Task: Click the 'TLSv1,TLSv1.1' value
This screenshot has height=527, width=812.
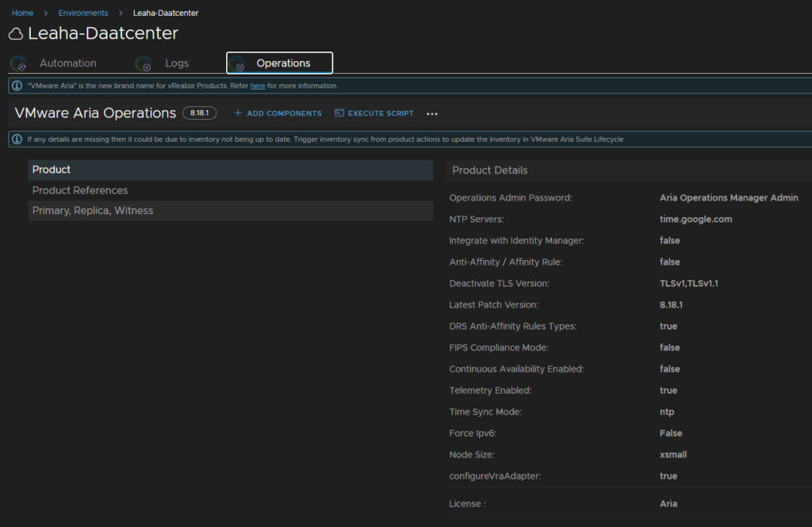Action: pos(689,283)
